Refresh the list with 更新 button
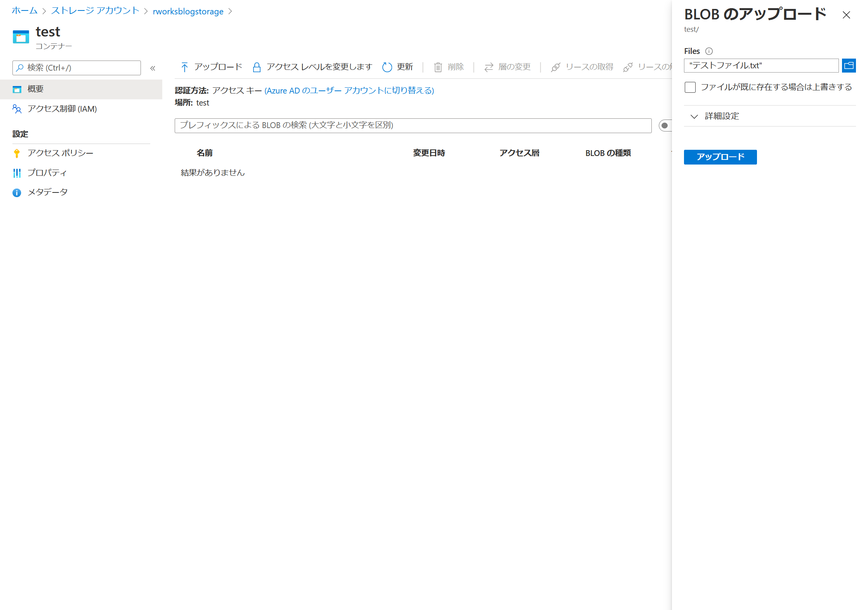Viewport: 868px width, 610px height. 398,67
